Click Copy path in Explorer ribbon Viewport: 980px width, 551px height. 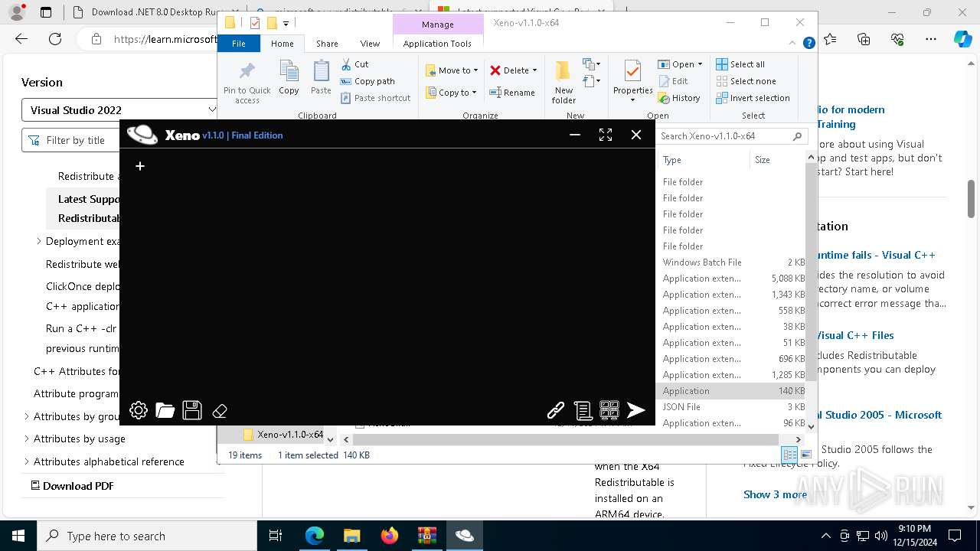coord(367,81)
